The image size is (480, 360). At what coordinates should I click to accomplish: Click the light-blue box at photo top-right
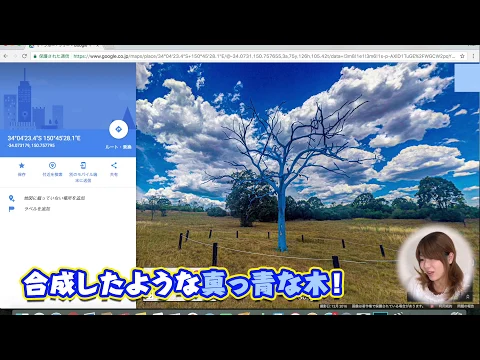(467, 78)
